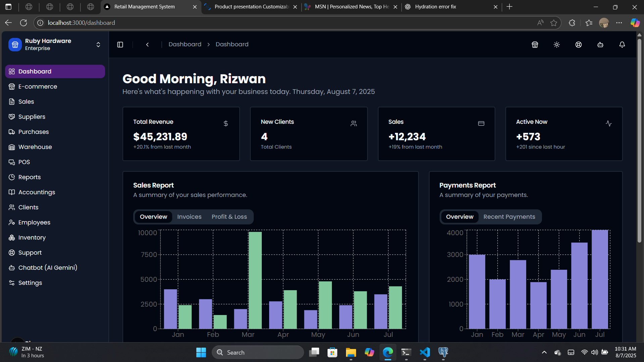Click the browser back arrow
This screenshot has width=644, height=362.
point(8,23)
